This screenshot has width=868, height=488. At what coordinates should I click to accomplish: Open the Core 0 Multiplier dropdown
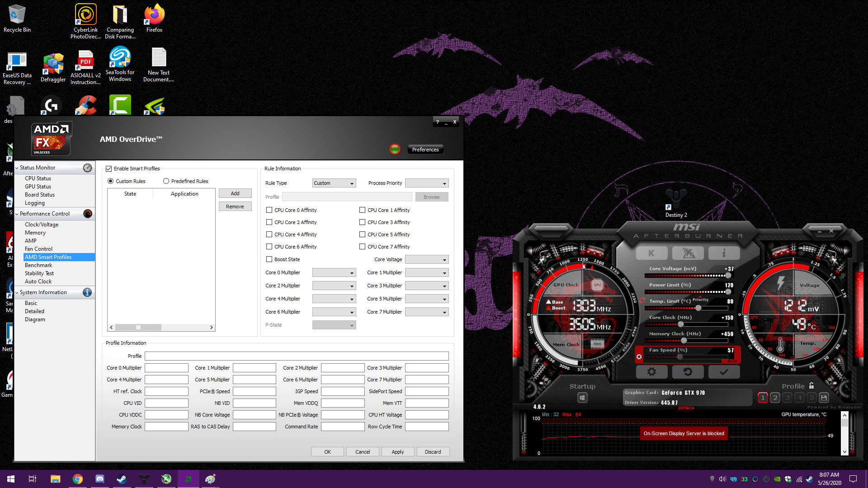pyautogui.click(x=334, y=272)
